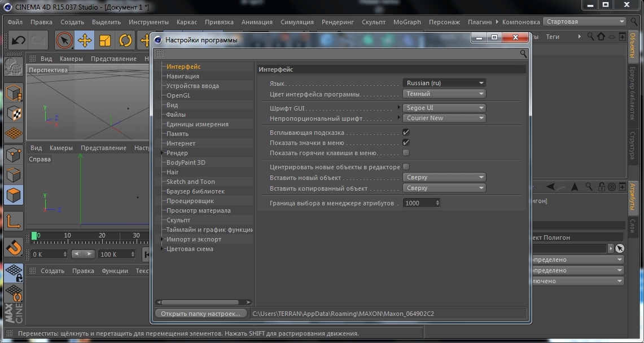This screenshot has width=644, height=343.
Task: Click the green timeline frame marker
Action: coord(34,235)
